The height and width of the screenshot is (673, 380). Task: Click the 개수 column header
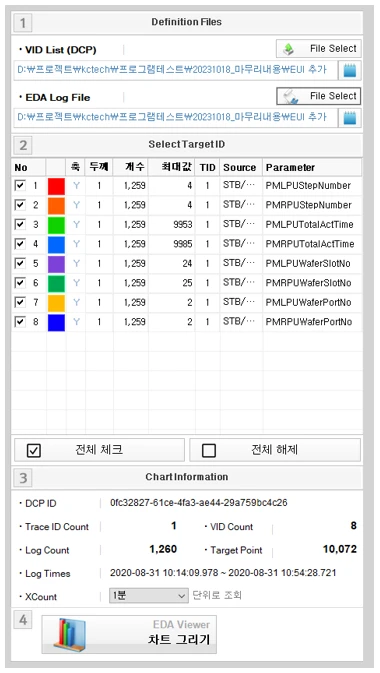click(131, 167)
